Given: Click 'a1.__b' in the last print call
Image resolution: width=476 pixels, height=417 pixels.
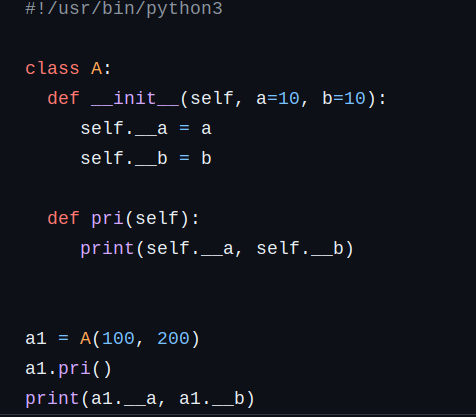Looking at the screenshot, I should pyautogui.click(x=212, y=399).
